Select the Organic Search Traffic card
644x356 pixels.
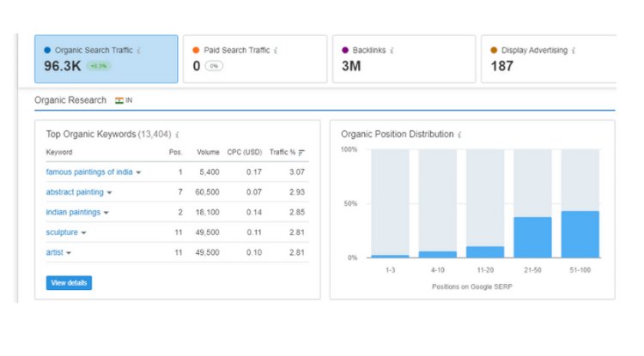pos(106,59)
